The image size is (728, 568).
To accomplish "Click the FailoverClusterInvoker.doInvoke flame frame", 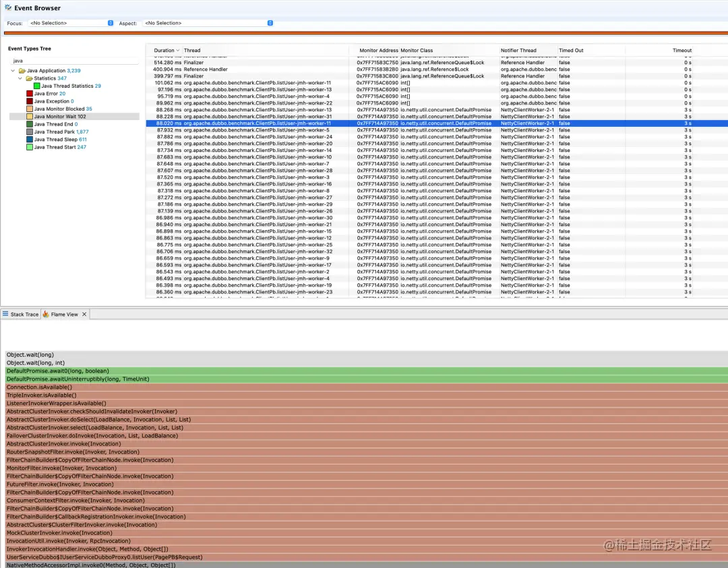I will click(x=366, y=436).
